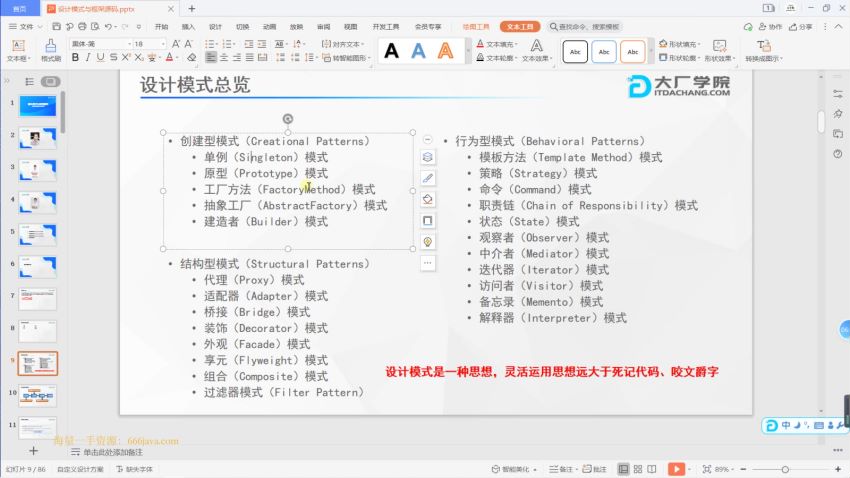Open the 插入 (Insert) ribbon tab

(x=188, y=27)
